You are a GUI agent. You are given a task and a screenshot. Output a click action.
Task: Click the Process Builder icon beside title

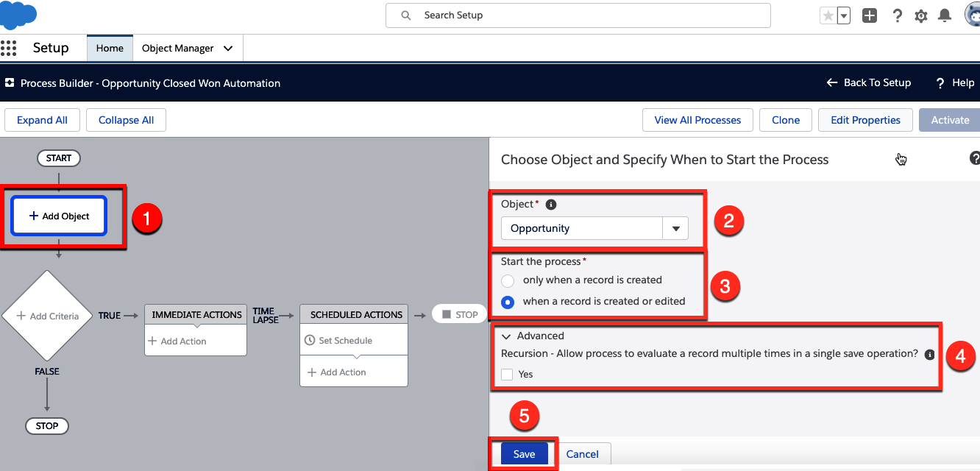click(x=10, y=83)
